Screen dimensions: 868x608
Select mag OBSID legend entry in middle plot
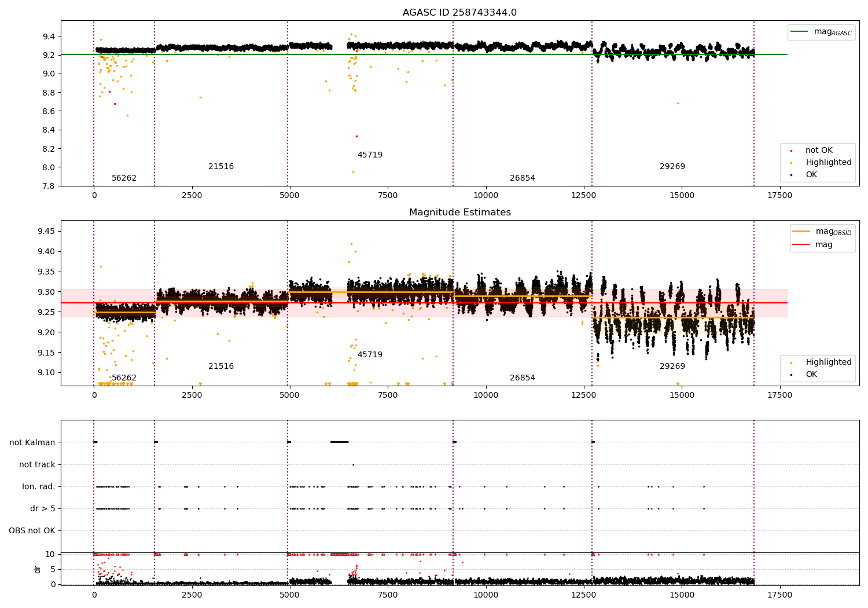click(822, 232)
